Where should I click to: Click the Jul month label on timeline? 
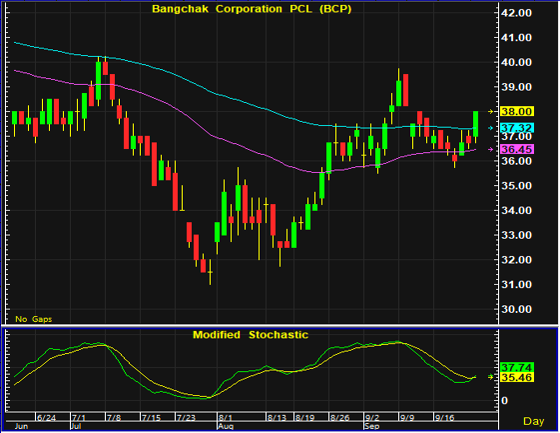coord(76,426)
